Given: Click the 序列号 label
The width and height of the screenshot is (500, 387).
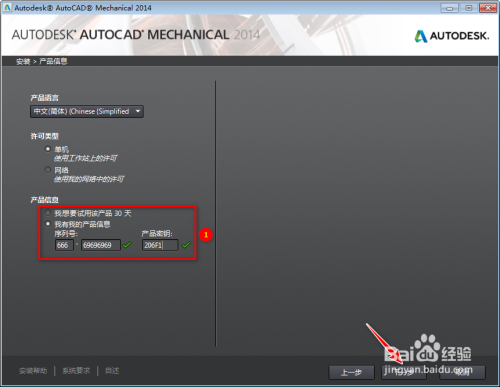Looking at the screenshot, I should click(x=66, y=234).
